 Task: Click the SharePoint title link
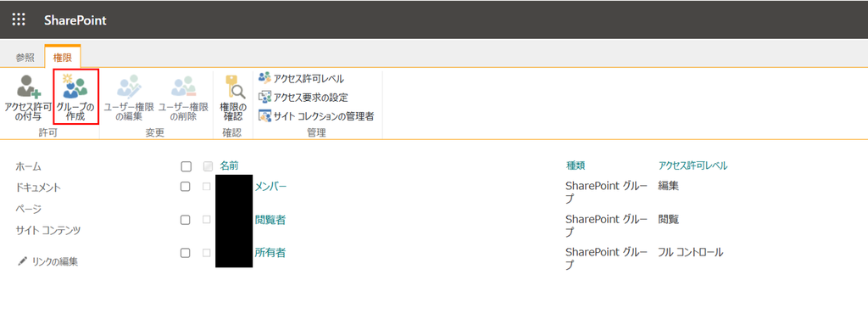tap(75, 20)
